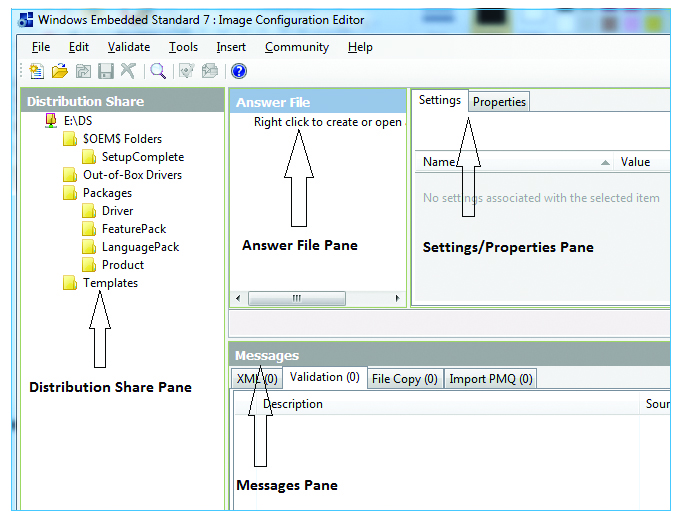Screen dimensions: 682x523
Task: Click the Answer File pane left scroll arrow
Action: point(238,298)
